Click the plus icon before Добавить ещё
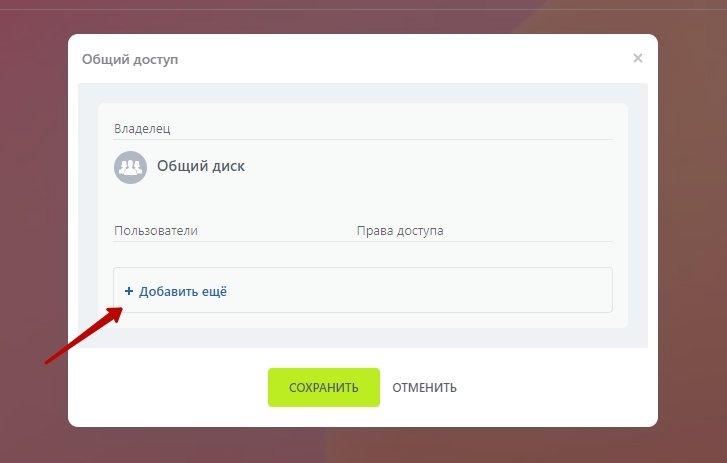 128,291
